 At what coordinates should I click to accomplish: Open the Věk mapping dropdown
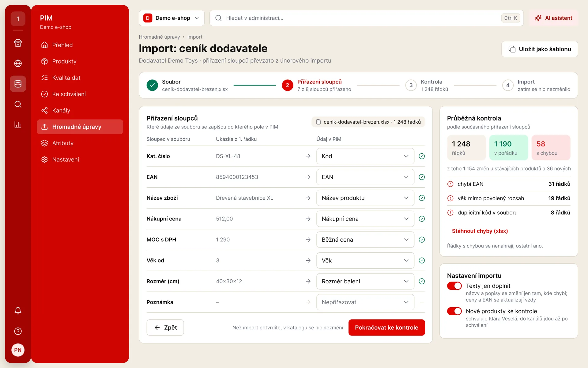(x=365, y=260)
